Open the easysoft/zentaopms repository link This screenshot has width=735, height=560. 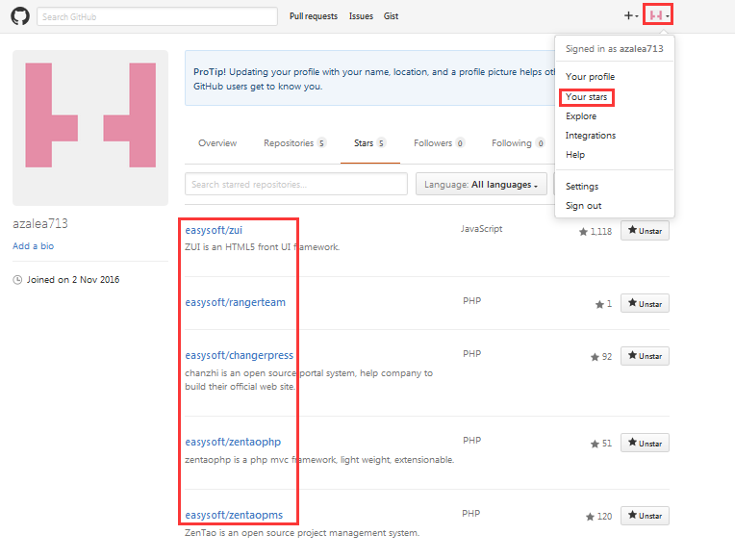234,515
